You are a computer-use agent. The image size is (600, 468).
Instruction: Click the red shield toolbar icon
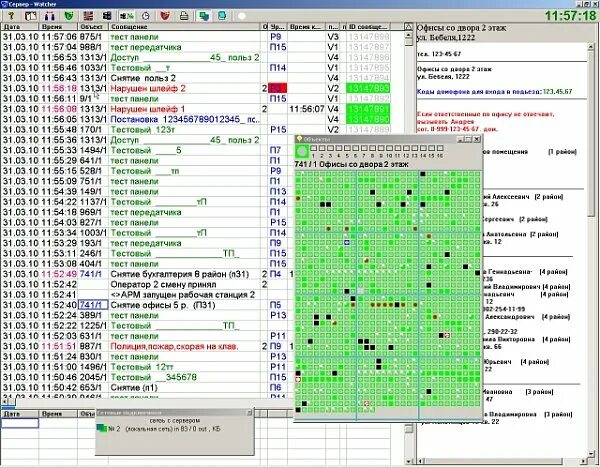pos(165,16)
